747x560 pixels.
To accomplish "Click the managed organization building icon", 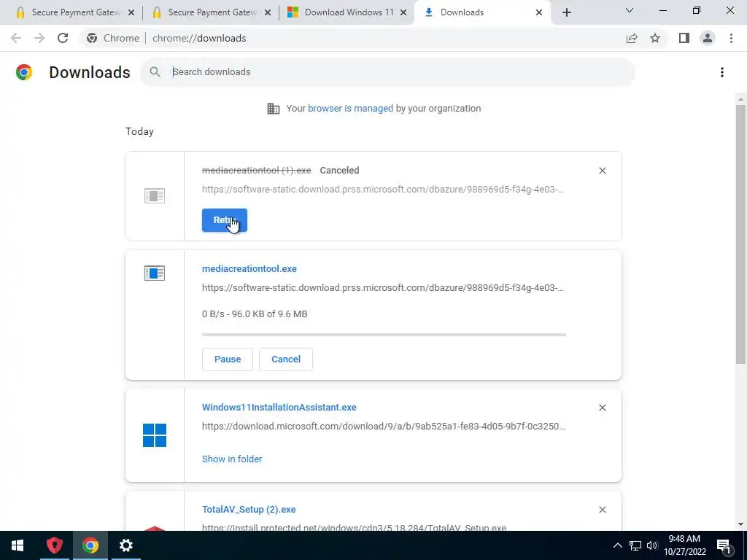I will point(274,109).
